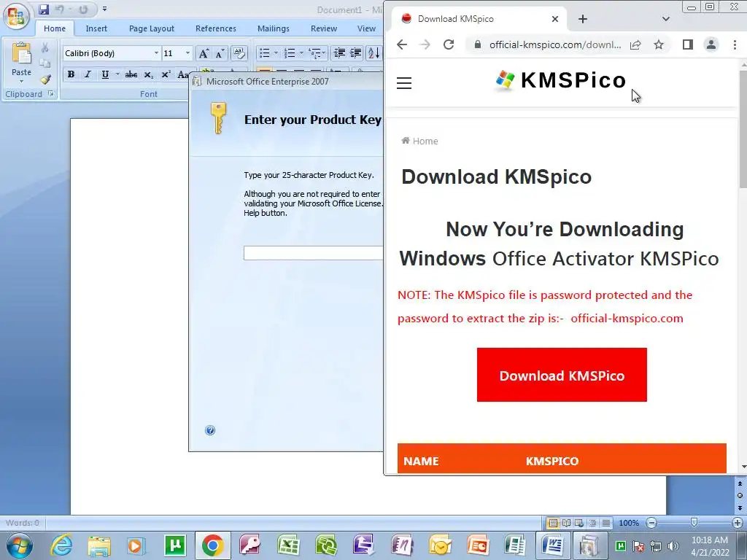Open the Office Button menu in Word
Image resolution: width=747 pixels, height=560 pixels.
[16, 16]
